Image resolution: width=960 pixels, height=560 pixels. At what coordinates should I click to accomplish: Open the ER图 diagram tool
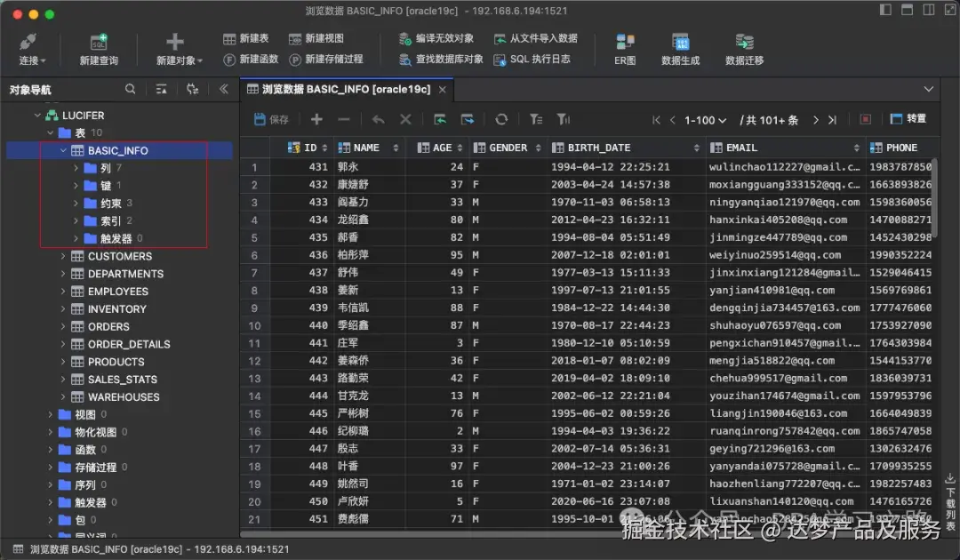(625, 49)
